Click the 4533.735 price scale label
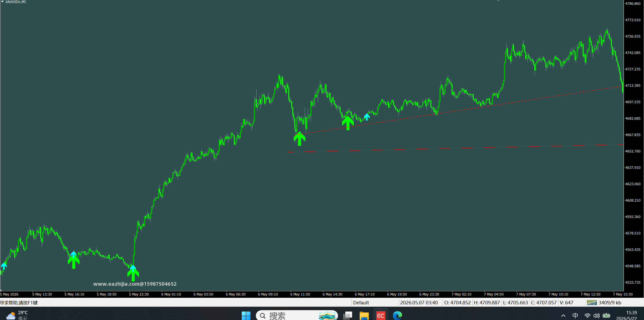 [x=633, y=282]
